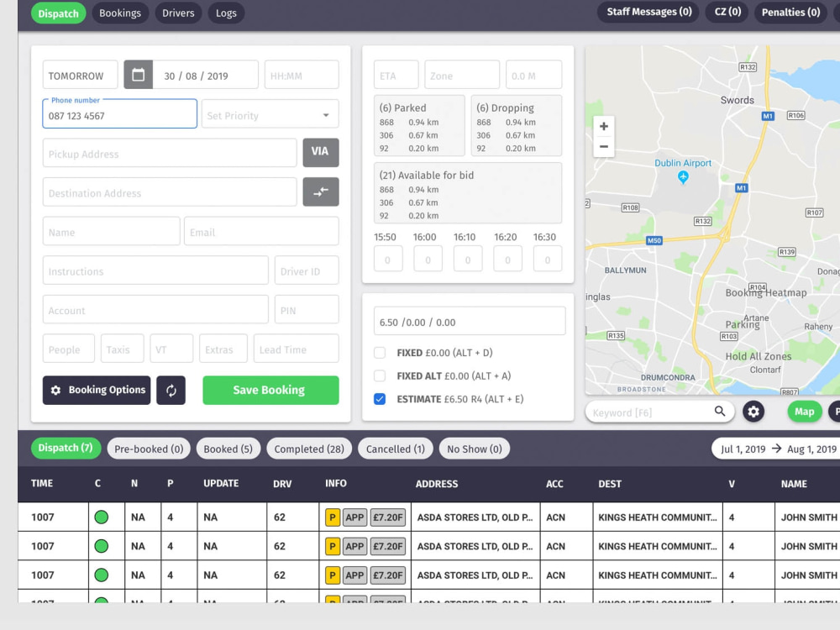Image resolution: width=840 pixels, height=630 pixels.
Task: Click the Instructions field
Action: [155, 270]
